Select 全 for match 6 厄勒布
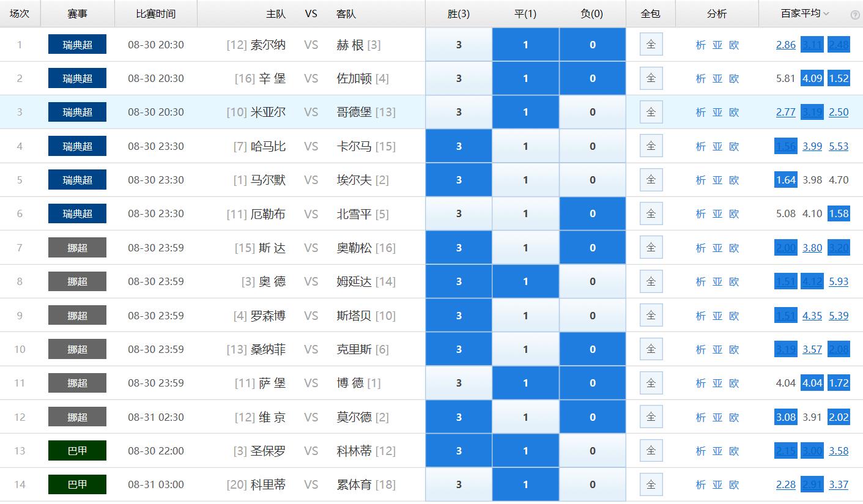The width and height of the screenshot is (863, 504). 651,213
